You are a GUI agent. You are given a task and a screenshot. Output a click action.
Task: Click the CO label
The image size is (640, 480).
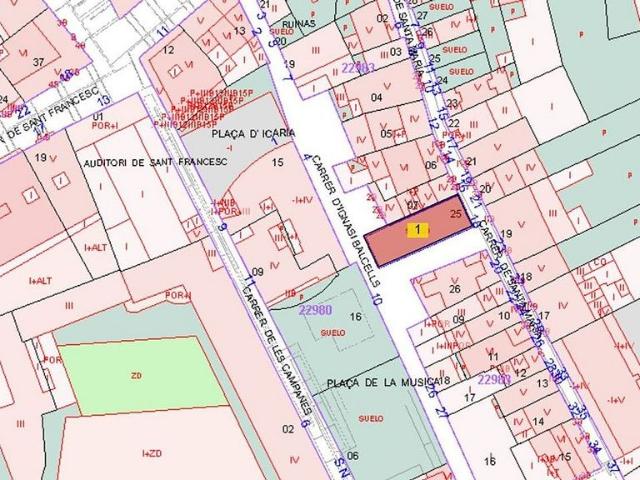(600, 262)
